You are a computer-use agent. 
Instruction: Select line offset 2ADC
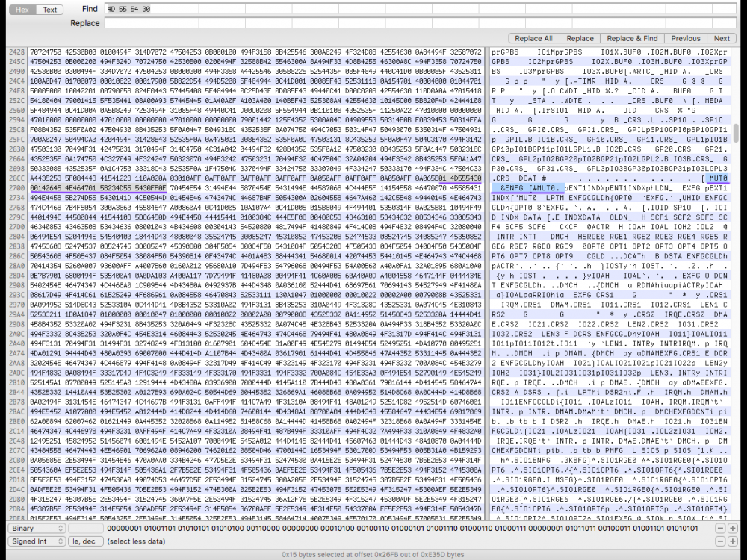pyautogui.click(x=16, y=373)
